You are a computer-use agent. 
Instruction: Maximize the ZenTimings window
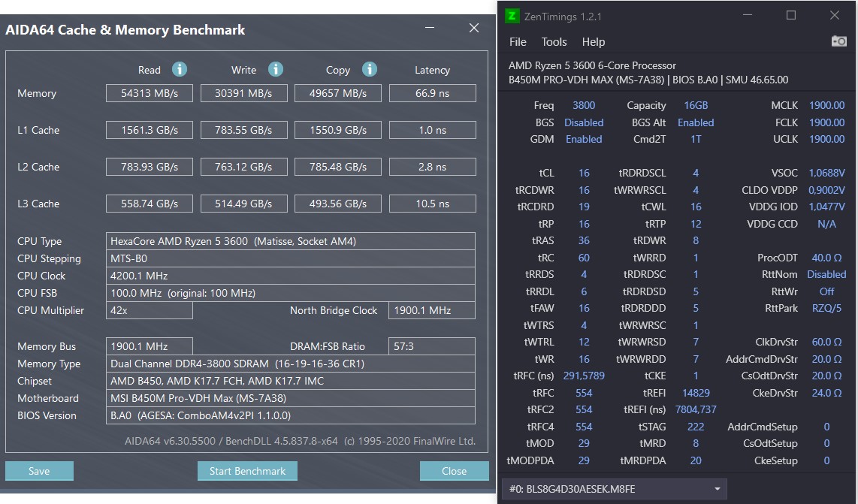click(790, 15)
